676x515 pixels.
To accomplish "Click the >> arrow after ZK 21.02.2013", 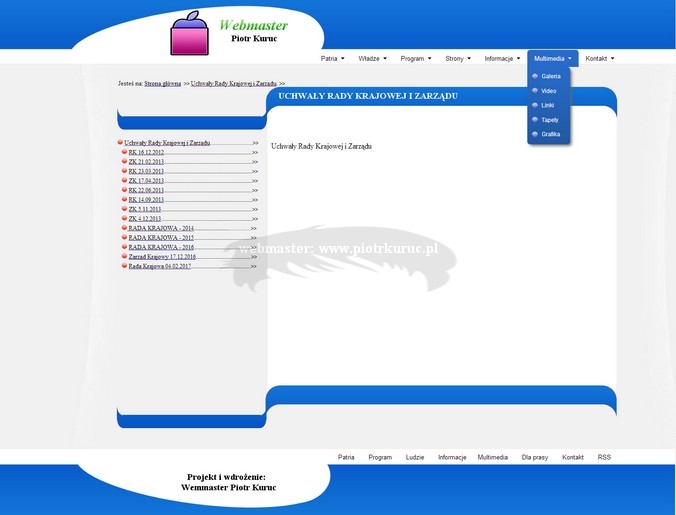I will tap(255, 162).
